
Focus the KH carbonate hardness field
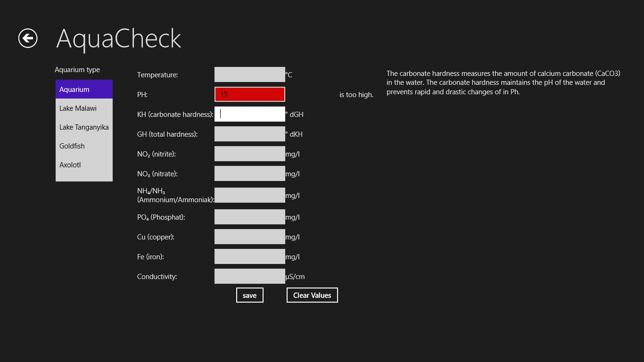249,114
